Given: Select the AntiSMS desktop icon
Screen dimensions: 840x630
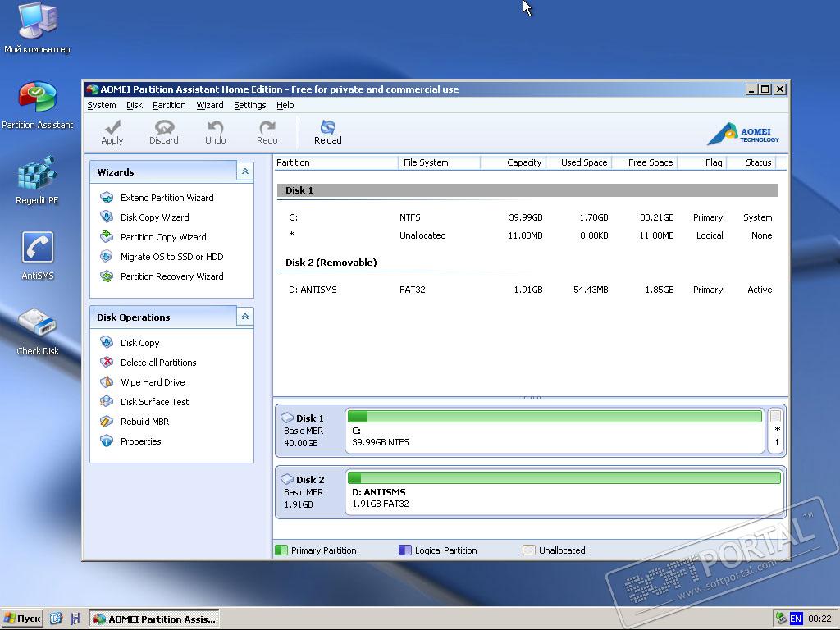Looking at the screenshot, I should click(x=37, y=249).
